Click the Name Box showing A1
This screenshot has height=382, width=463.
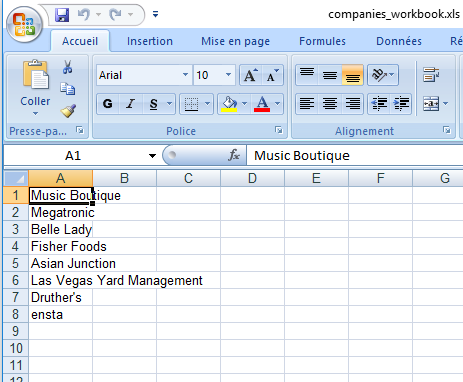click(73, 156)
